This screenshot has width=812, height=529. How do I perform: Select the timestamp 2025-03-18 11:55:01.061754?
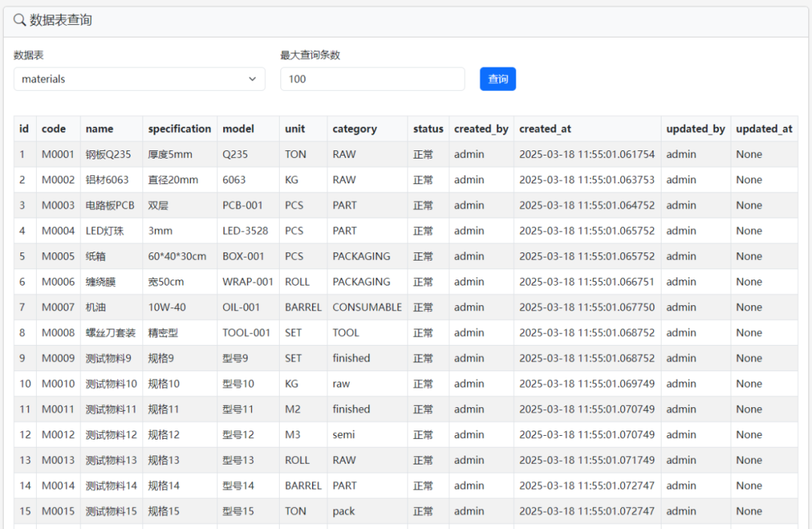pos(586,154)
